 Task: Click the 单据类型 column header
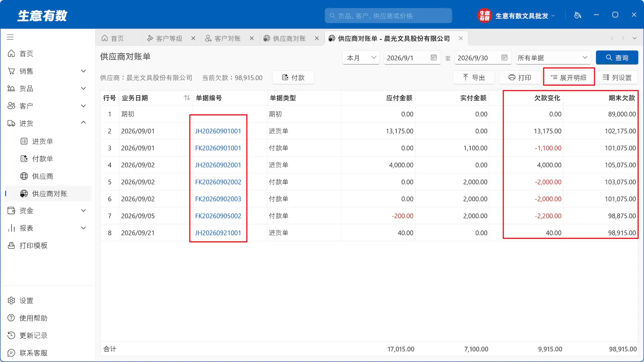click(304, 98)
